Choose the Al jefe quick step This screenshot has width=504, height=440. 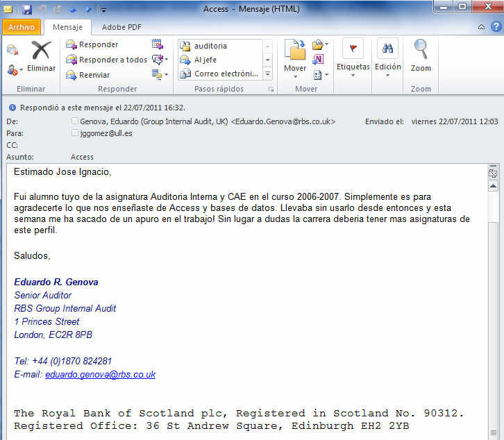[205, 60]
